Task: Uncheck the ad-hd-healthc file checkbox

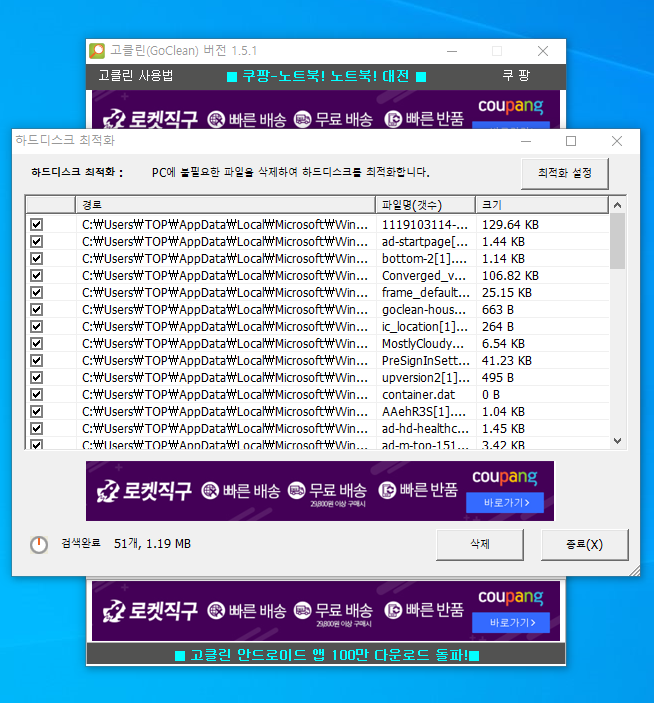Action: 36,429
